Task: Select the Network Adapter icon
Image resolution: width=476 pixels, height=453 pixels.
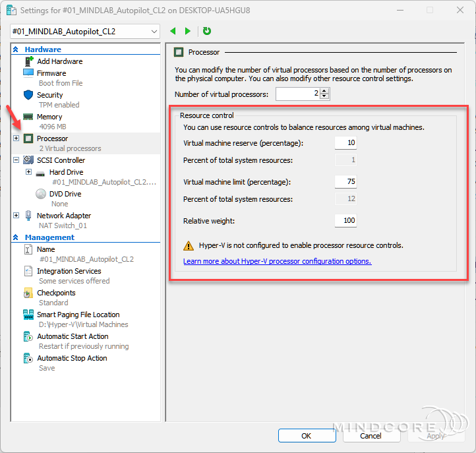Action: (x=28, y=216)
